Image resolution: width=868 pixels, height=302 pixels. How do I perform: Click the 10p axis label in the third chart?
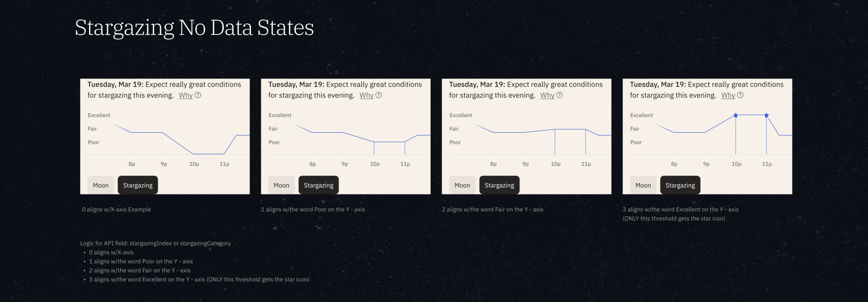pyautogui.click(x=556, y=164)
